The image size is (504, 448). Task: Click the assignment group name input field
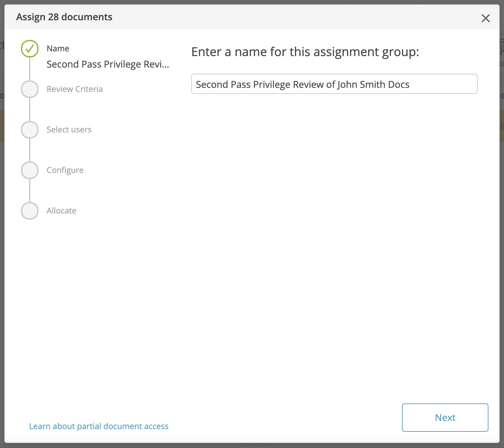click(x=334, y=84)
